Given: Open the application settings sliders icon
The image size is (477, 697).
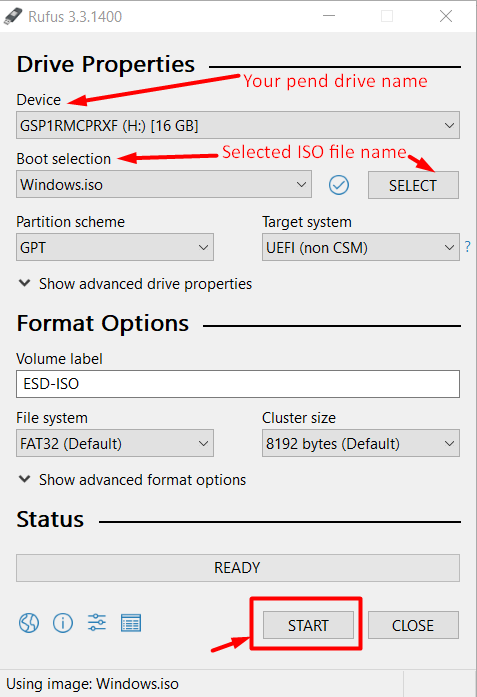Looking at the screenshot, I should 96,622.
